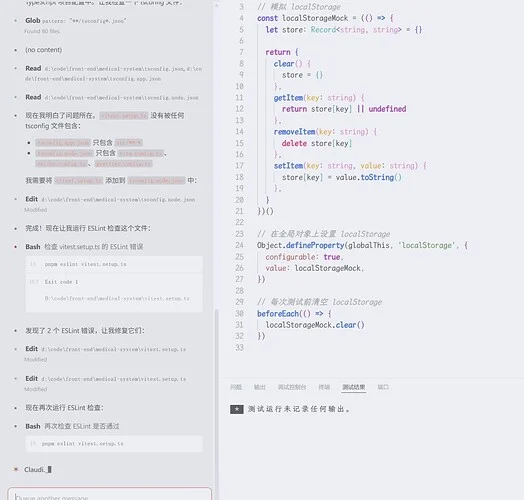The width and height of the screenshot is (524, 500).
Task: Click 'configurable: true' on line 25
Action: coord(303,257)
